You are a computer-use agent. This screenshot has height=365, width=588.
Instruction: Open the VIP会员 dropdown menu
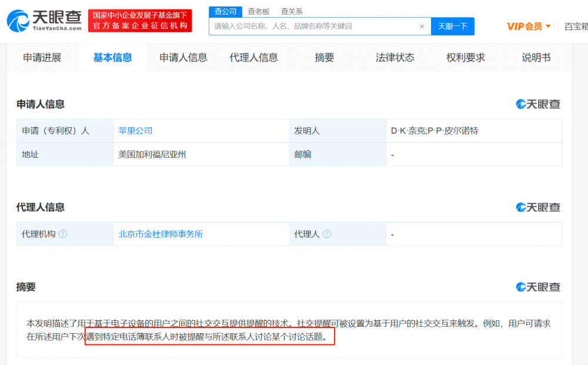point(529,26)
